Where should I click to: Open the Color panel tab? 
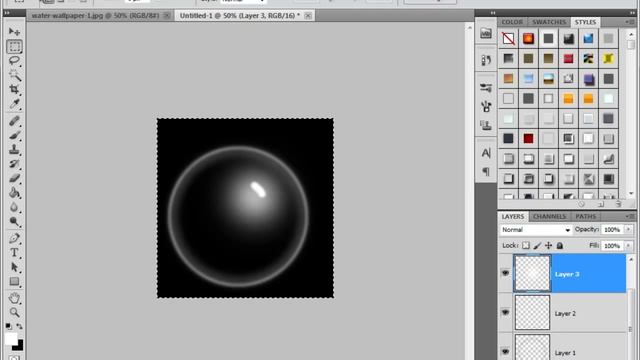point(512,22)
